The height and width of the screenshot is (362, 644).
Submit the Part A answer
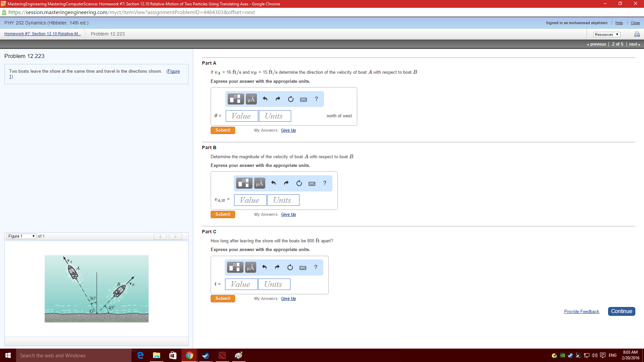coord(223,130)
